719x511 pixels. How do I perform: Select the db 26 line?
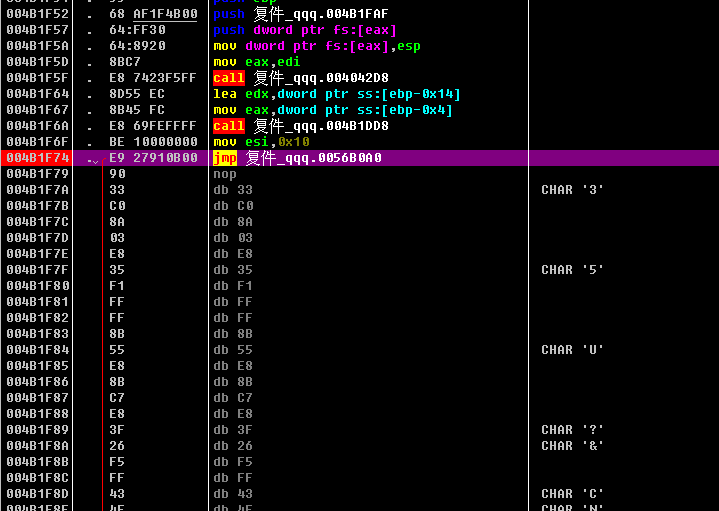[x=233, y=446]
